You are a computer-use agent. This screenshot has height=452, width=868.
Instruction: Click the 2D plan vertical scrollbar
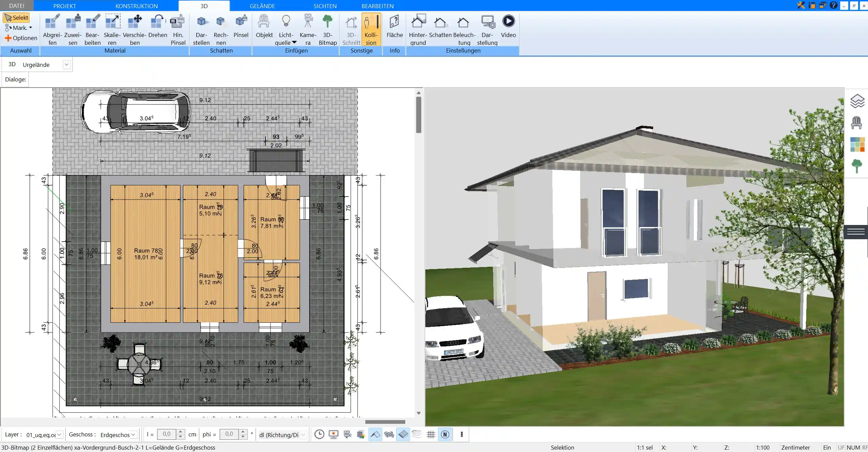coord(419,115)
